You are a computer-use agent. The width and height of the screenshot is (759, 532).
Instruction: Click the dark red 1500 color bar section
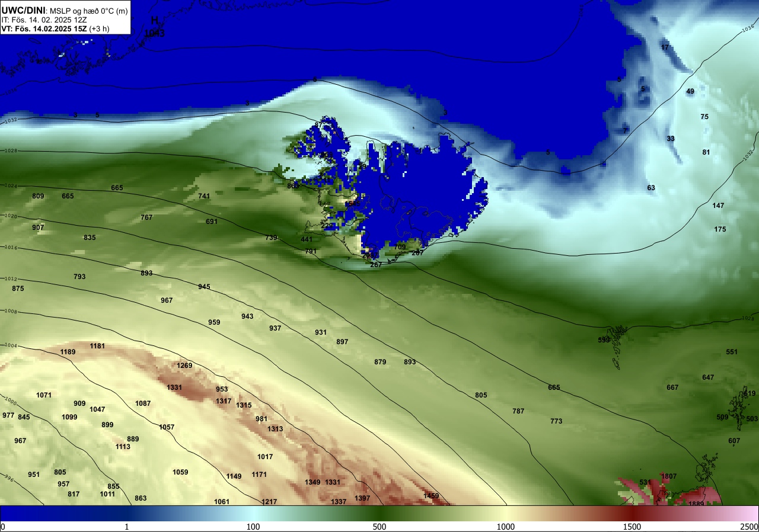click(x=632, y=514)
